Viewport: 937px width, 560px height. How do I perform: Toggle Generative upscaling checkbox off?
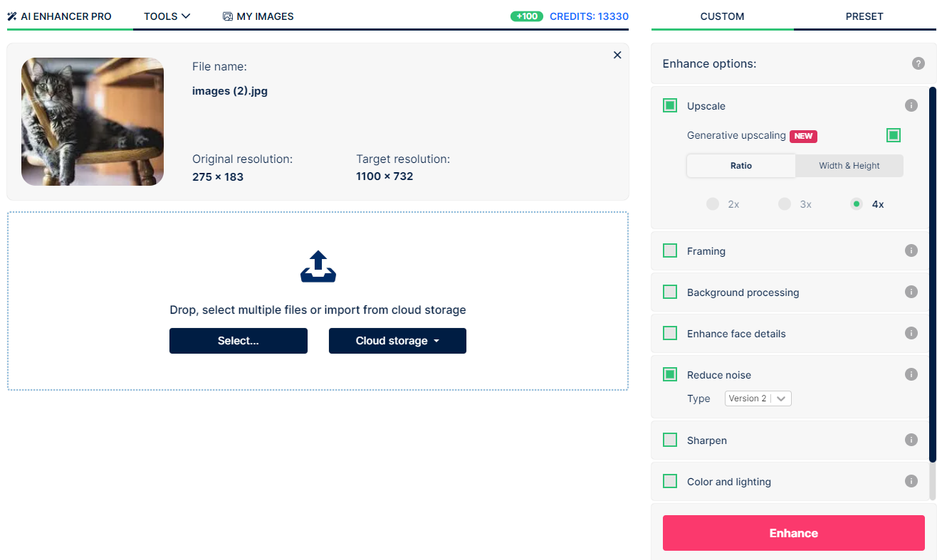click(x=894, y=135)
